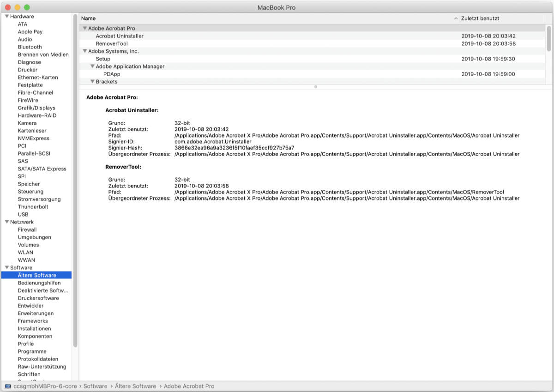Select Bluetooth in the sidebar

pos(30,47)
